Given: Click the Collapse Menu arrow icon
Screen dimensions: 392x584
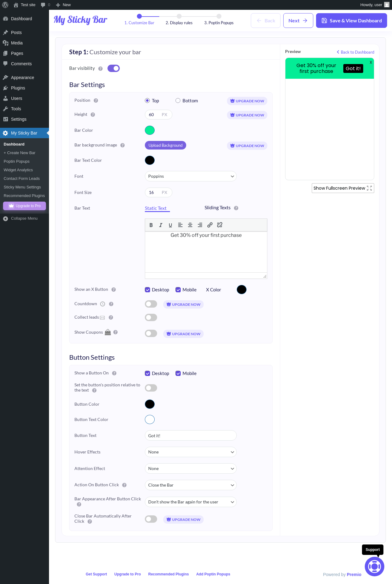Looking at the screenshot, I should coord(6,218).
